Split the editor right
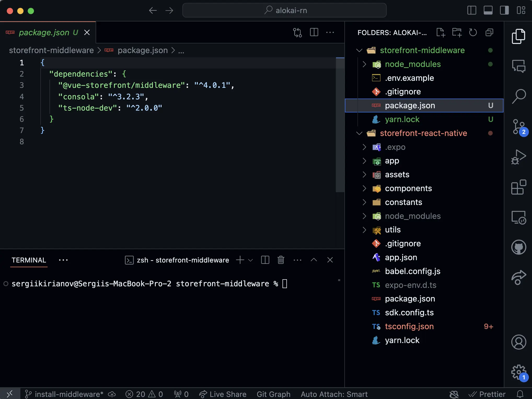 [314, 32]
